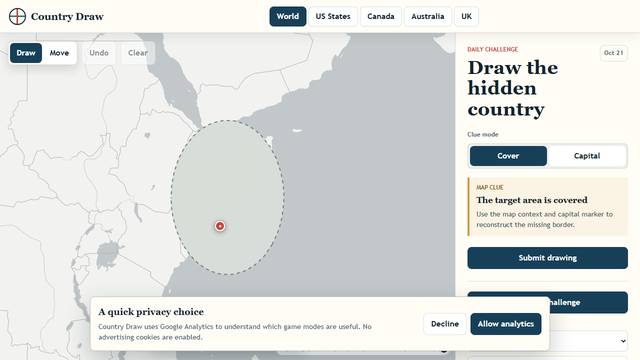Click the Country Draw title text
Image resolution: width=640 pixels, height=360 pixels.
(x=67, y=17)
